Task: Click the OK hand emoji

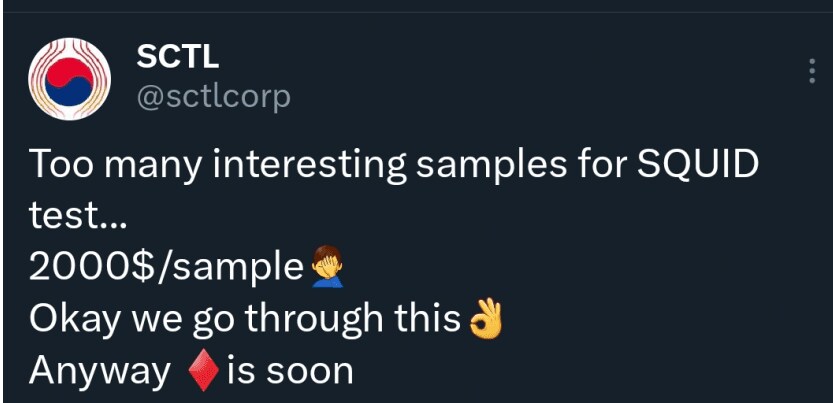Action: pos(485,318)
